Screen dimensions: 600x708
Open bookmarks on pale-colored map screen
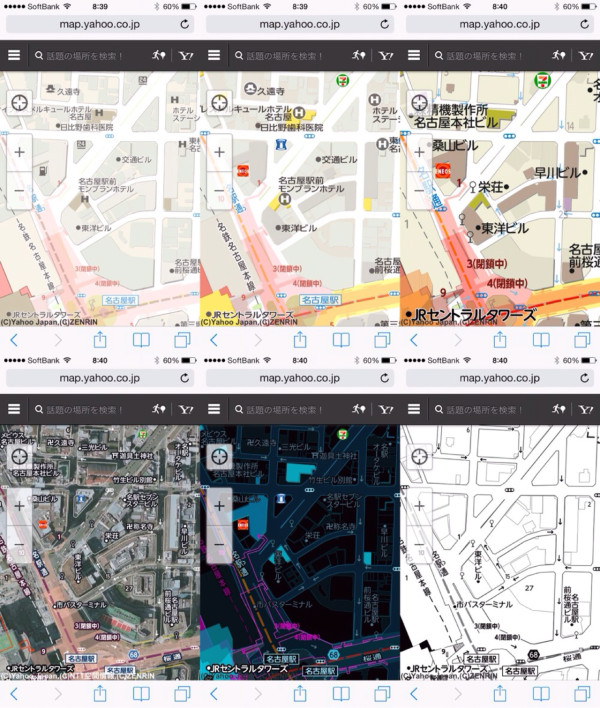[x=141, y=340]
